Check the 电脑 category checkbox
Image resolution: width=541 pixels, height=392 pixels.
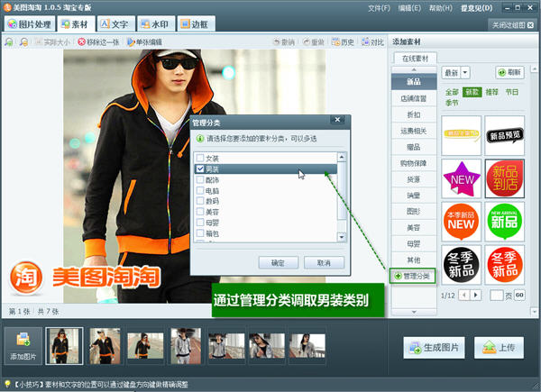(x=200, y=190)
